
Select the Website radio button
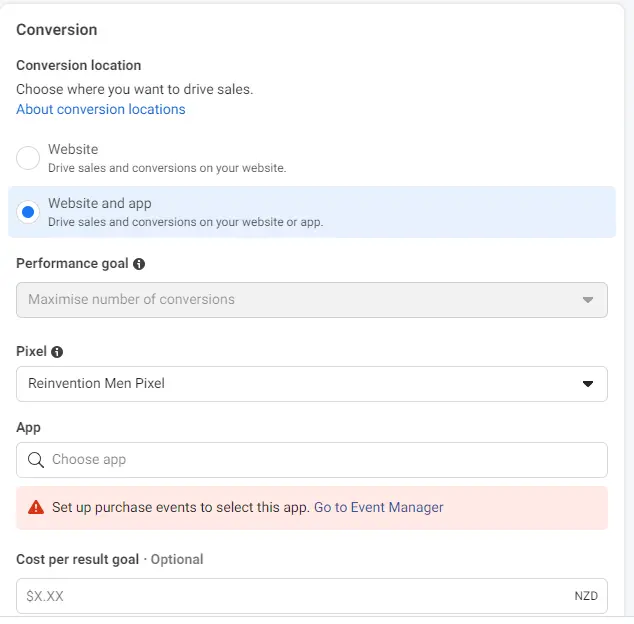(28, 158)
